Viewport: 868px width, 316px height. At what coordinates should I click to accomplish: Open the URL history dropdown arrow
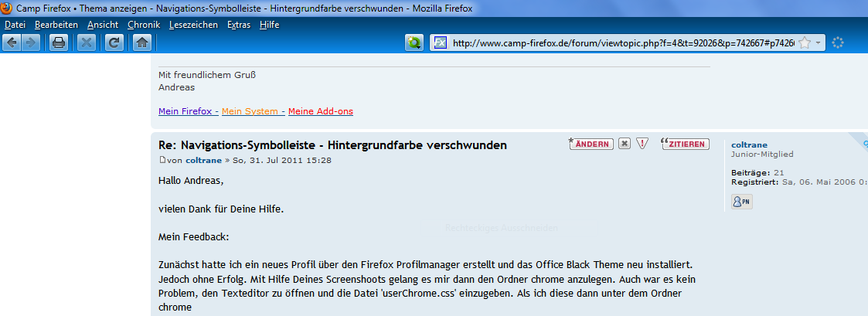[819, 42]
